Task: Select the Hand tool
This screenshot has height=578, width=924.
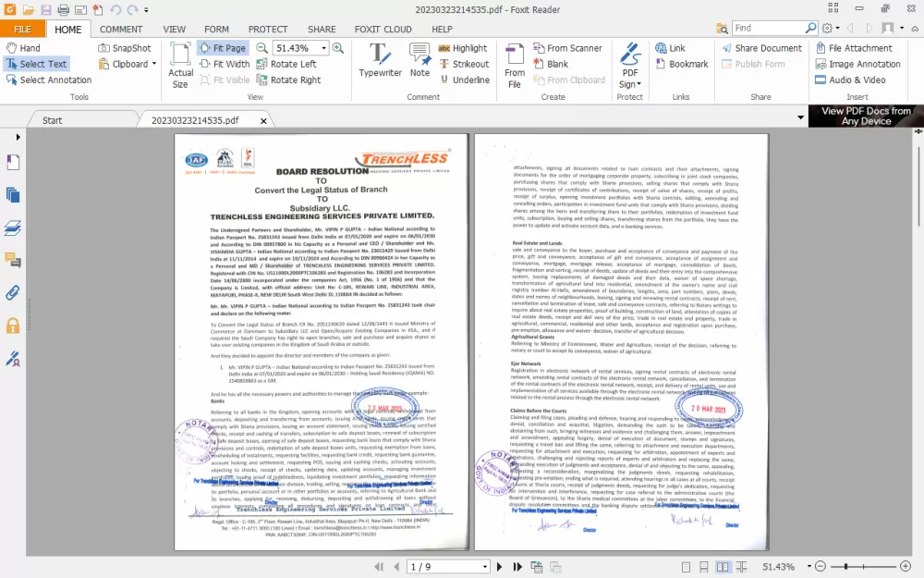Action: point(24,48)
